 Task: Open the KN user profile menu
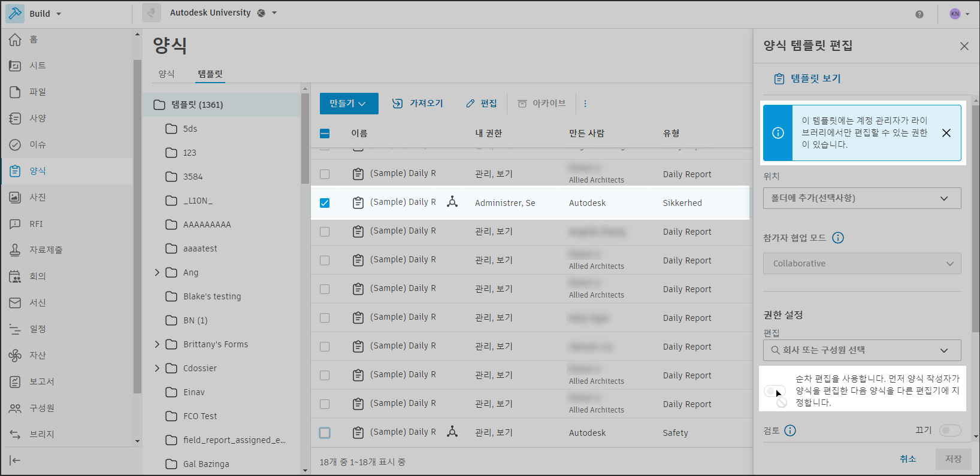pyautogui.click(x=959, y=14)
